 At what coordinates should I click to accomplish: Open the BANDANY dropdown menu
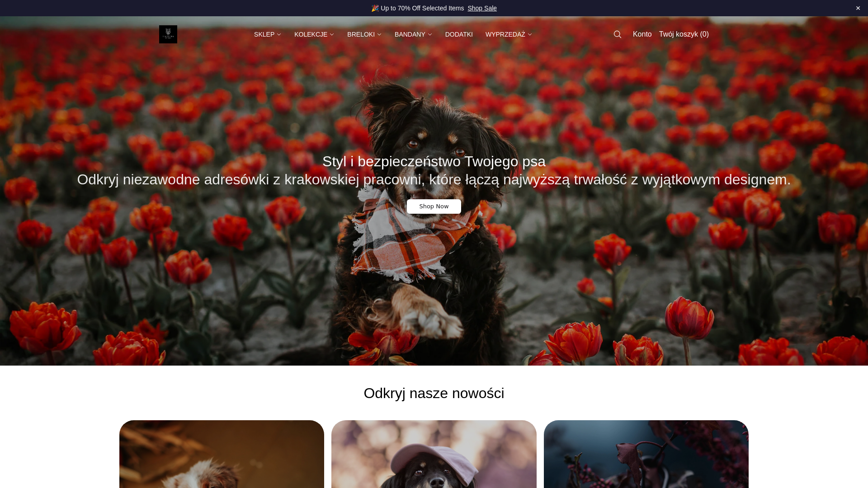pos(413,34)
